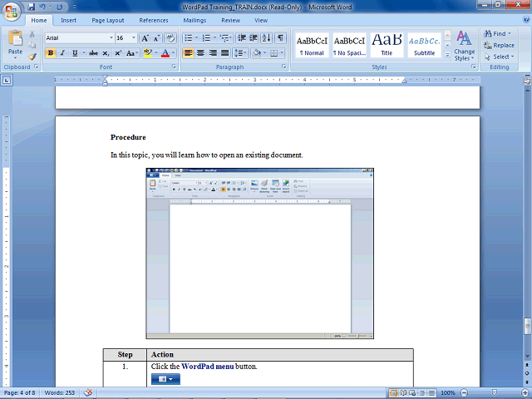Apply subscript formatting
Viewport: 532px width, 399px height.
pos(106,53)
